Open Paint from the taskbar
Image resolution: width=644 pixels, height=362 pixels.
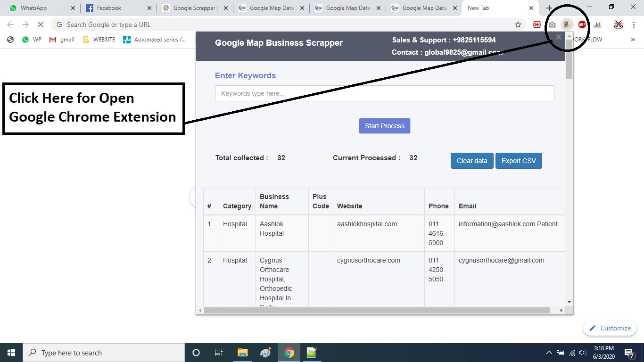(x=265, y=353)
